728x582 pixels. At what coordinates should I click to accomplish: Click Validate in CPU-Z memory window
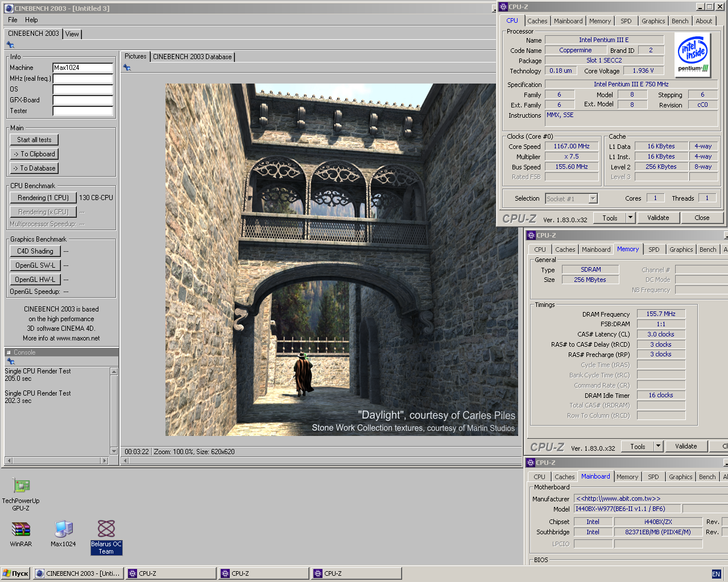coord(686,446)
